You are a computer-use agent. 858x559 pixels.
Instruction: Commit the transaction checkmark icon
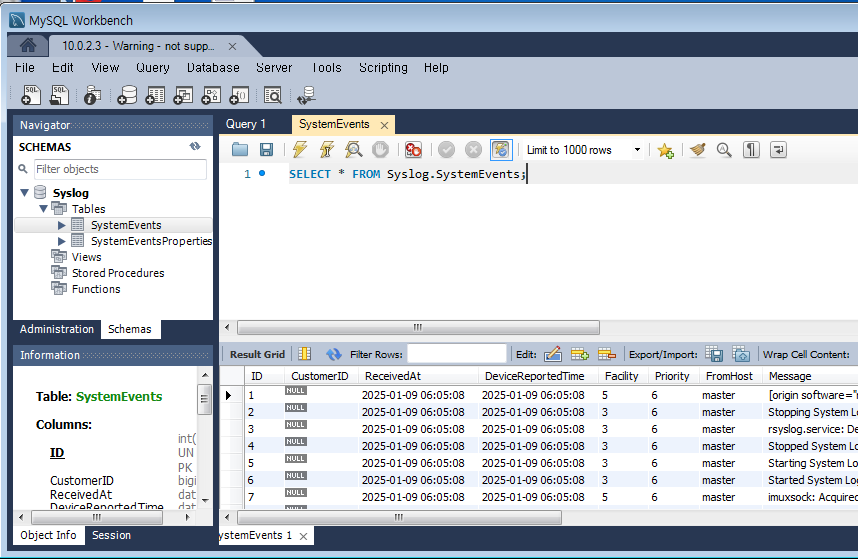[x=447, y=149]
